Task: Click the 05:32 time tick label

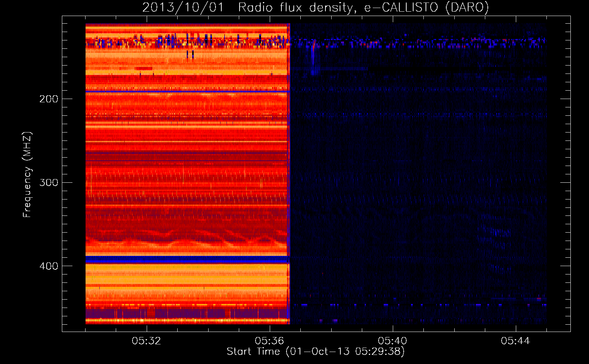Action: (146, 341)
